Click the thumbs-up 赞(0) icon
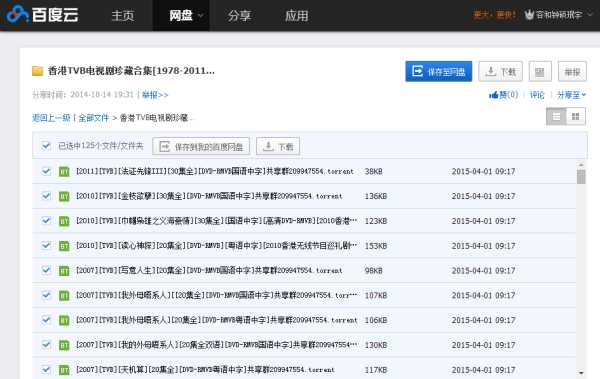Viewport: 600px width, 379px height. 503,95
